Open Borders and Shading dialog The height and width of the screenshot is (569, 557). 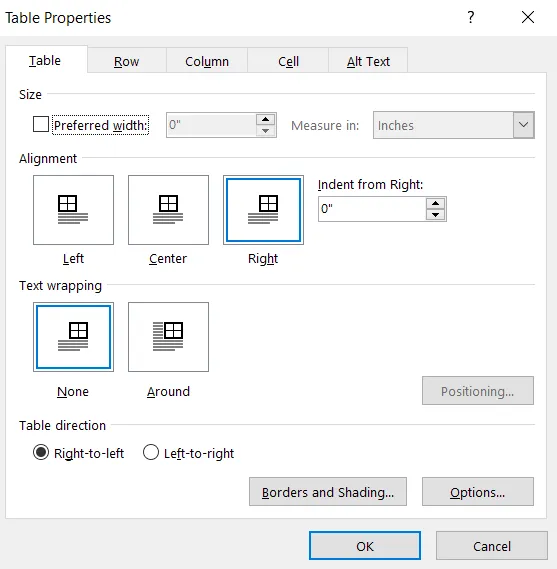click(x=328, y=492)
